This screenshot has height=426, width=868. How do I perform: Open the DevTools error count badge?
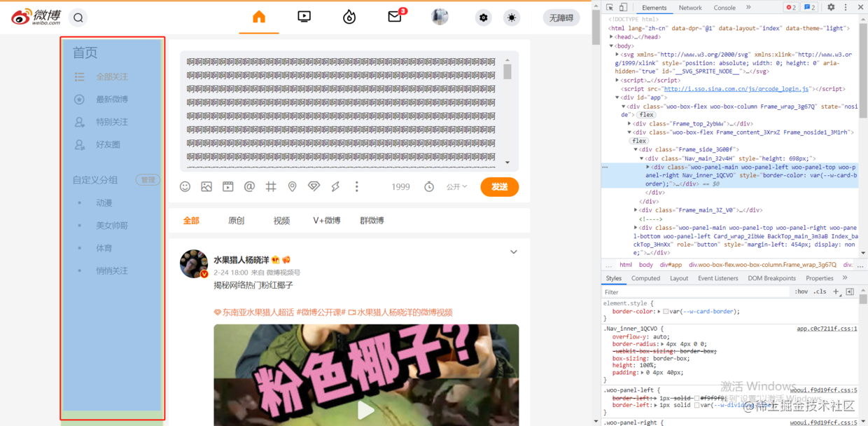[x=790, y=8]
